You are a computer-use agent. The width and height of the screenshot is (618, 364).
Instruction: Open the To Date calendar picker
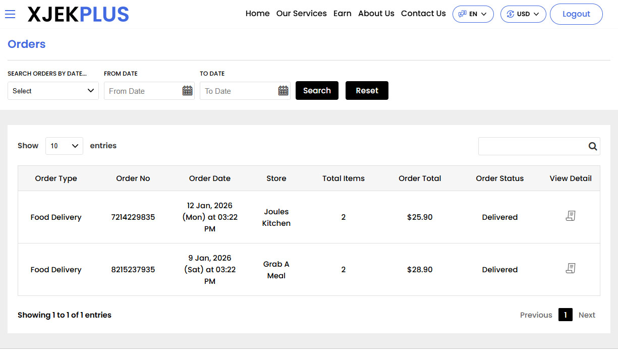(x=283, y=90)
